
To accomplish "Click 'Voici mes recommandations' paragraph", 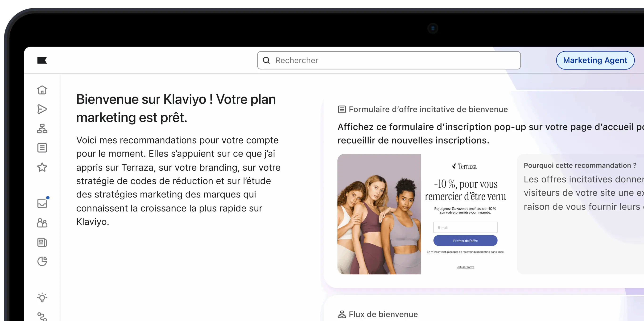I will tap(178, 181).
